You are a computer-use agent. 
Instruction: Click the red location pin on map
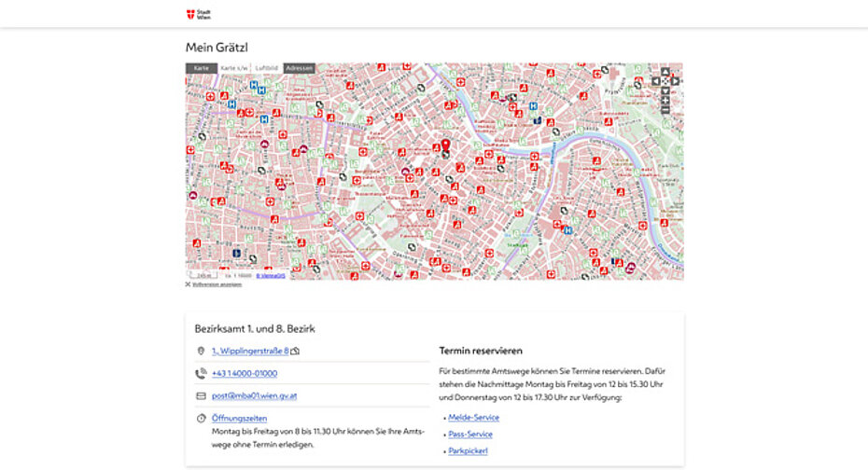(445, 145)
